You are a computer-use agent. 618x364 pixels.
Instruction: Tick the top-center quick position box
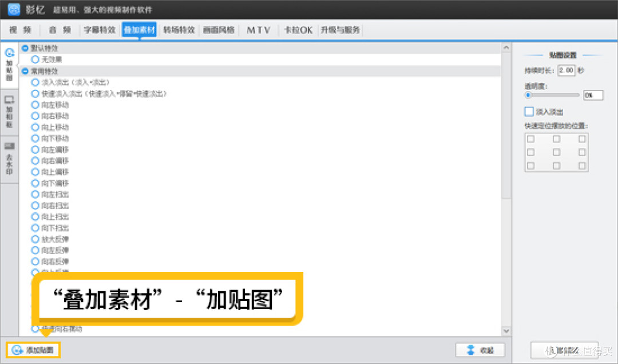tap(557, 139)
